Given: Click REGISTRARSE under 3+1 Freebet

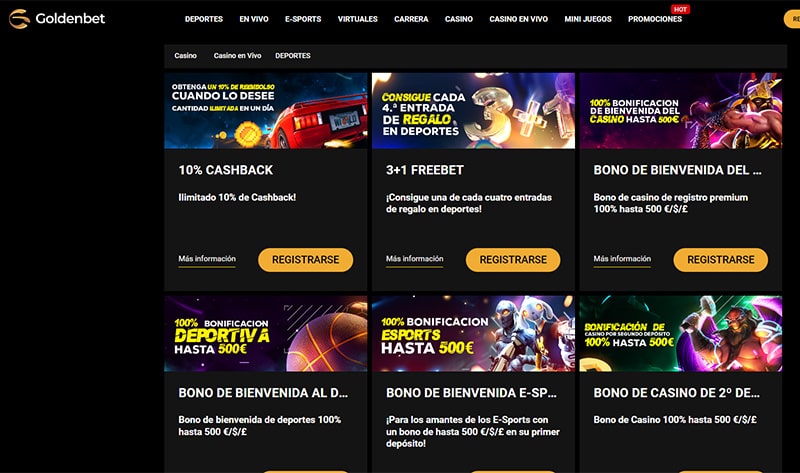Looking at the screenshot, I should (x=513, y=260).
